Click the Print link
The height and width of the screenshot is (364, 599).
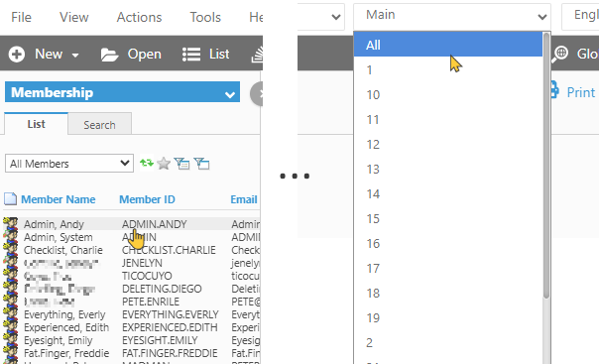coord(581,92)
